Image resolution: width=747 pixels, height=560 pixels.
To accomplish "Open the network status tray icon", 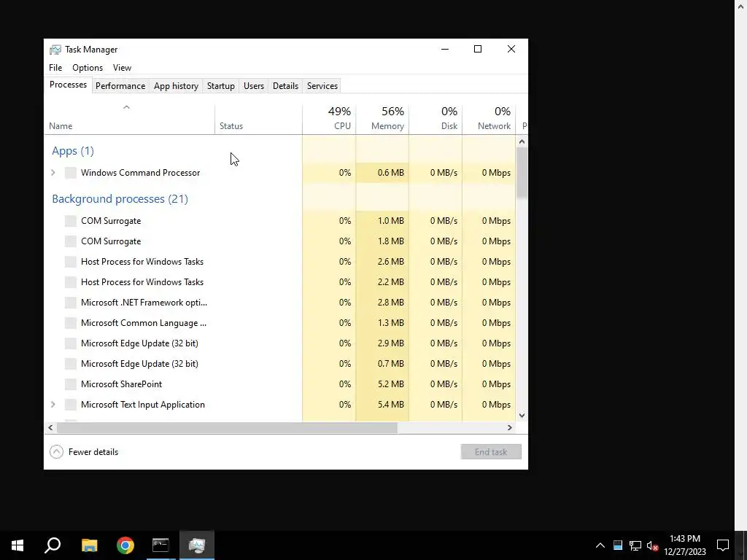I will click(635, 545).
